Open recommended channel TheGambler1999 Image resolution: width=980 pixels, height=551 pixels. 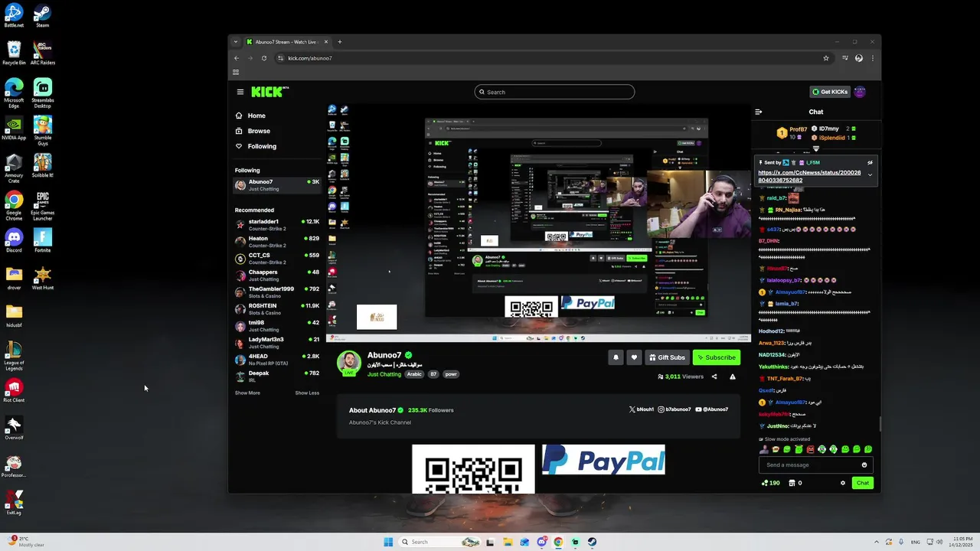[277, 292]
